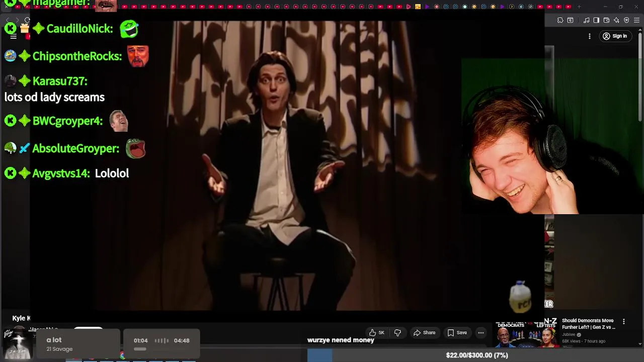The height and width of the screenshot is (362, 644).
Task: Click the green diamond badge beside CaudilloNick
Action: click(38, 29)
